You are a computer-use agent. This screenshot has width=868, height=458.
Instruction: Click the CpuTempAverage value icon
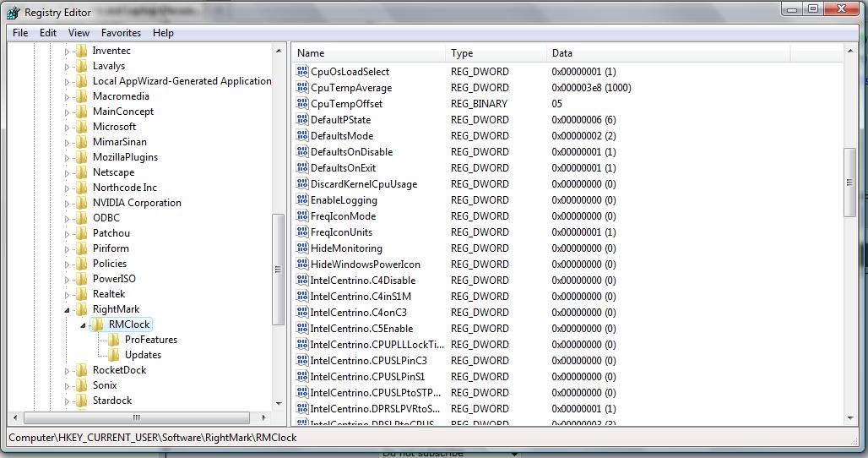point(302,88)
